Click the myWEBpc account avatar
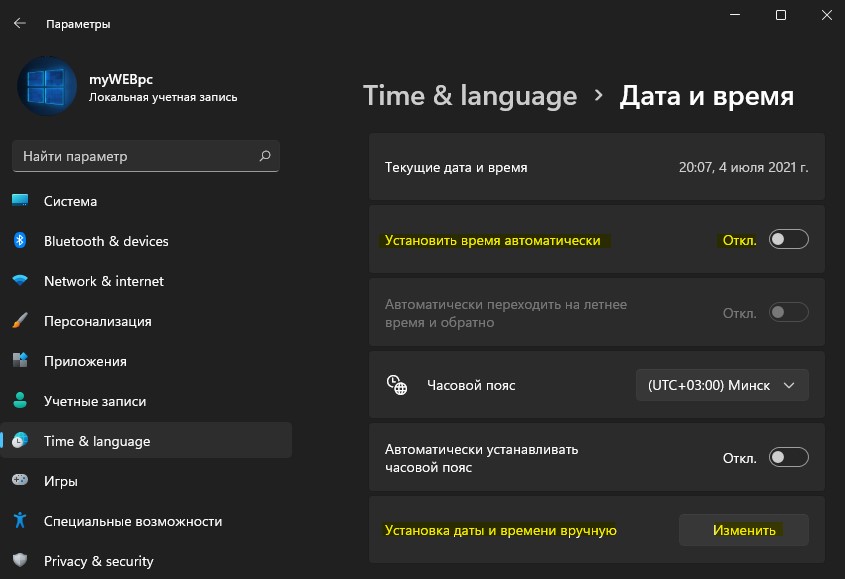 coord(47,86)
